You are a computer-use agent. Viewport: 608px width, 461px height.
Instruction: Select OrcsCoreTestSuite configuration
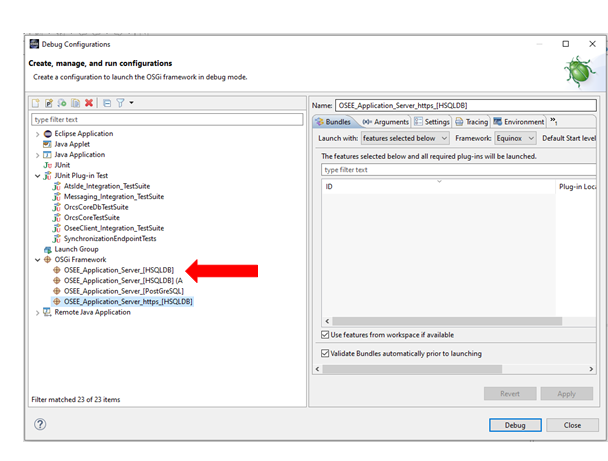[x=92, y=218]
